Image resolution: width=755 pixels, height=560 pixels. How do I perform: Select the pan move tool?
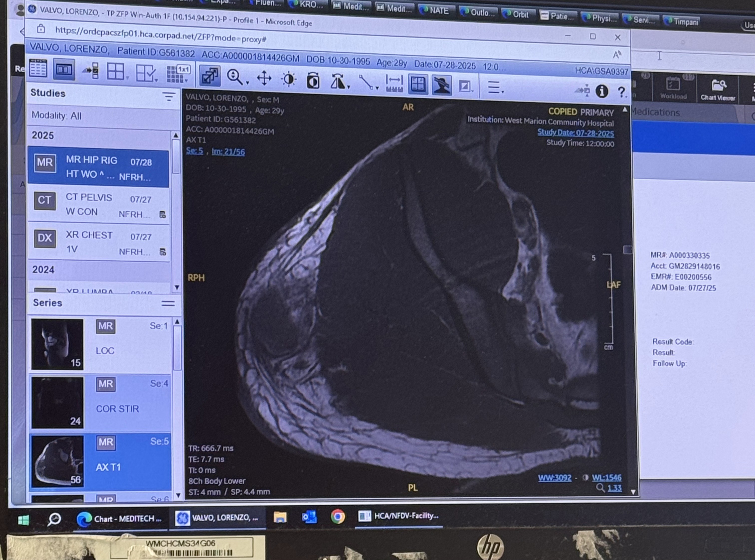264,79
